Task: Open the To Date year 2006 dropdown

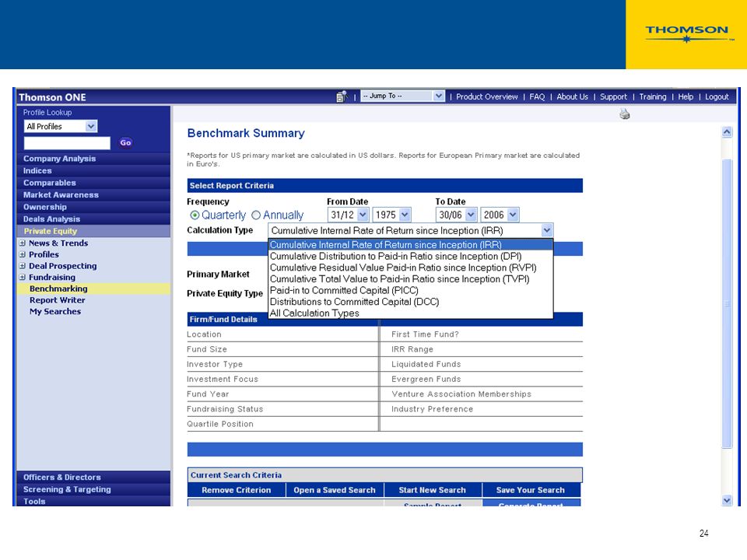Action: click(500, 215)
